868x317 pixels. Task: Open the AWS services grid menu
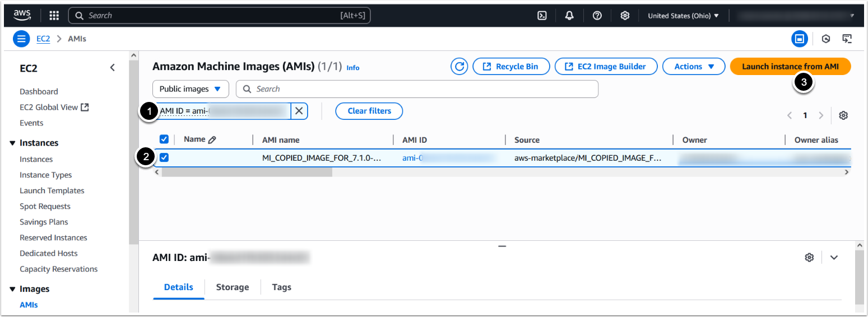(54, 16)
